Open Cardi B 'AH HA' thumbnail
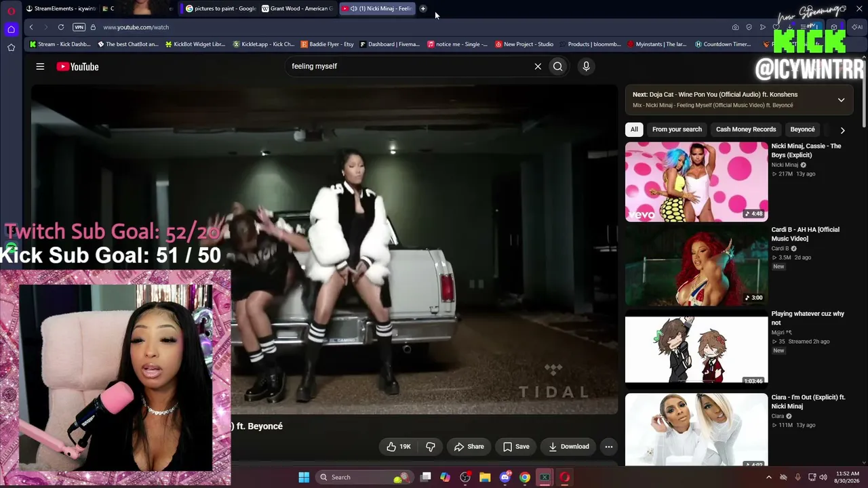Image resolution: width=868 pixels, height=488 pixels. pos(696,265)
